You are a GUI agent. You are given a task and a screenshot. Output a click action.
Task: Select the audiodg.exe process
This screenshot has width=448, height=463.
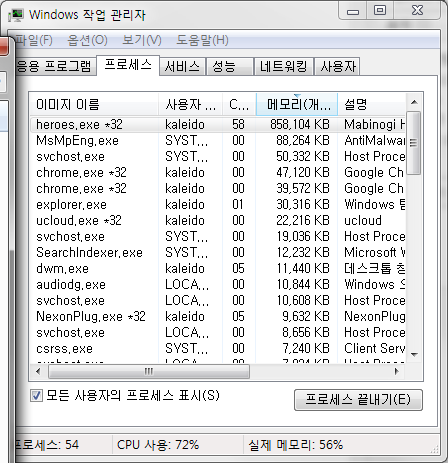click(x=218, y=285)
